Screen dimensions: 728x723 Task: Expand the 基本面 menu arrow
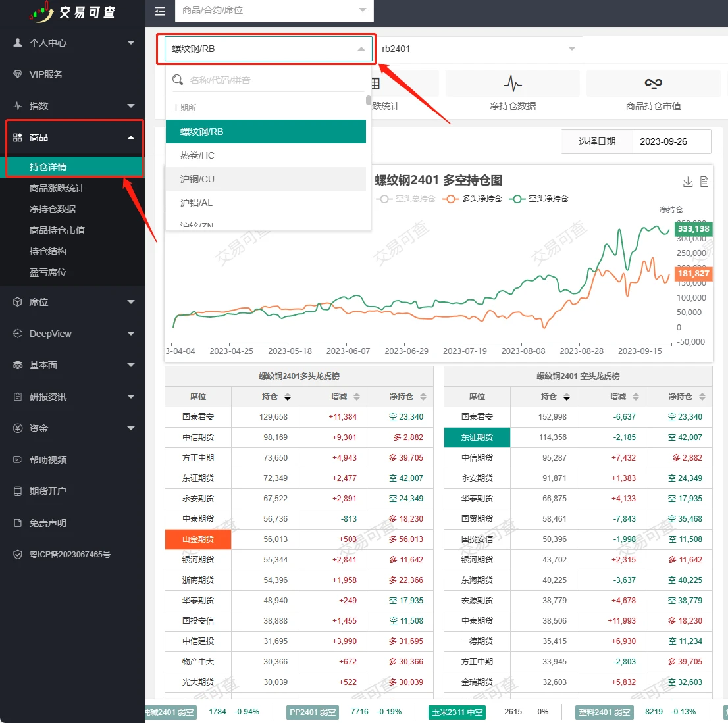(131, 365)
